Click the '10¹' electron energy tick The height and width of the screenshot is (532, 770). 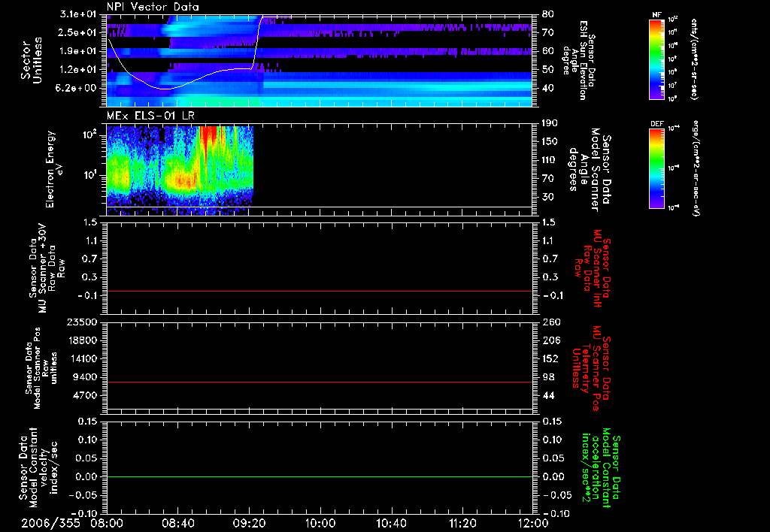89,175
